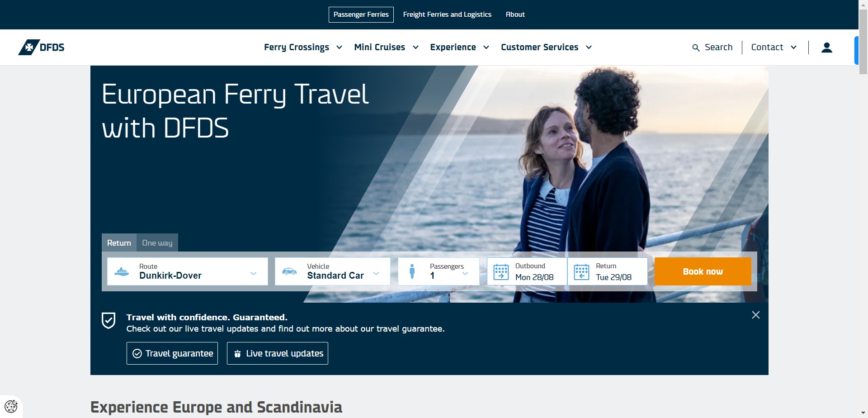The image size is (868, 418).
Task: Select the Return trip option
Action: click(x=119, y=242)
